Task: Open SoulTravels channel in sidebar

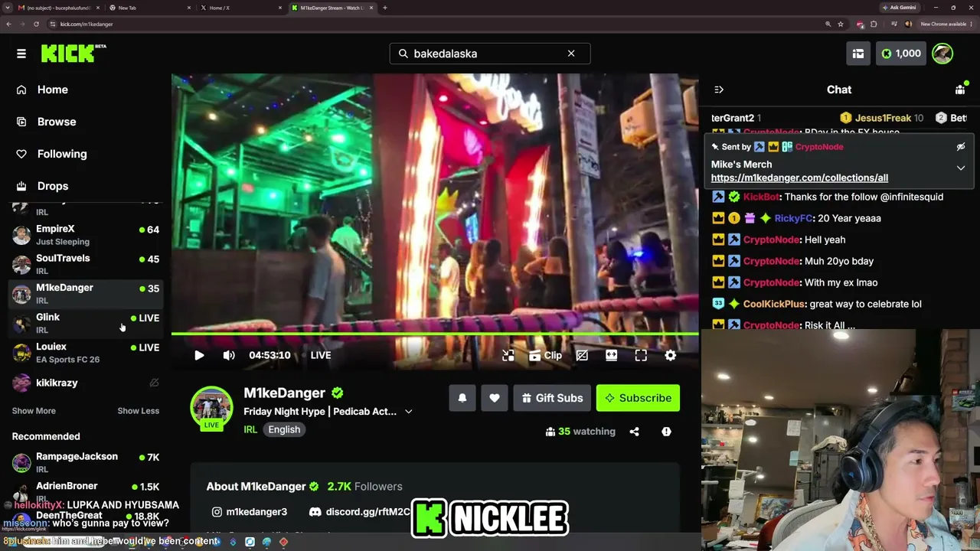Action: 86,264
